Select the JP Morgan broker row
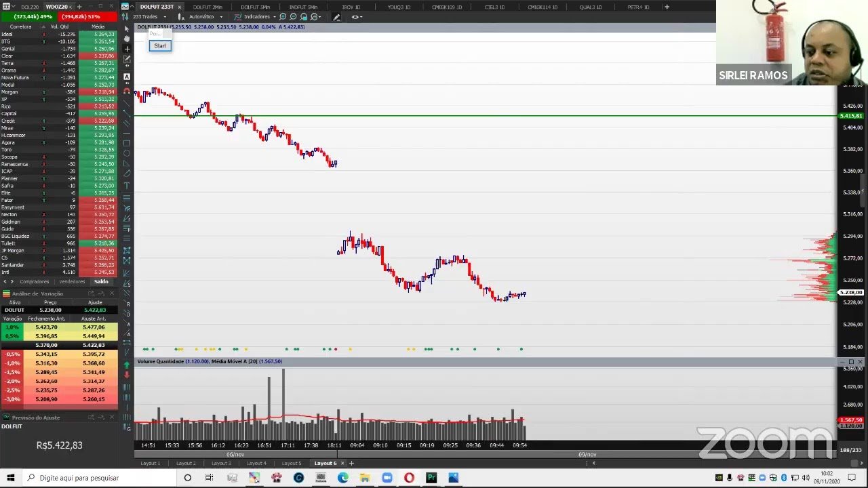868x488 pixels. (59, 250)
